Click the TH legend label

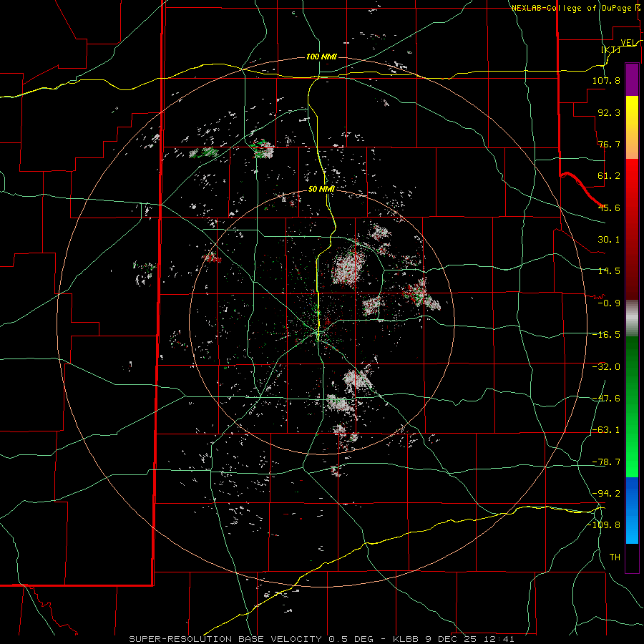point(615,557)
